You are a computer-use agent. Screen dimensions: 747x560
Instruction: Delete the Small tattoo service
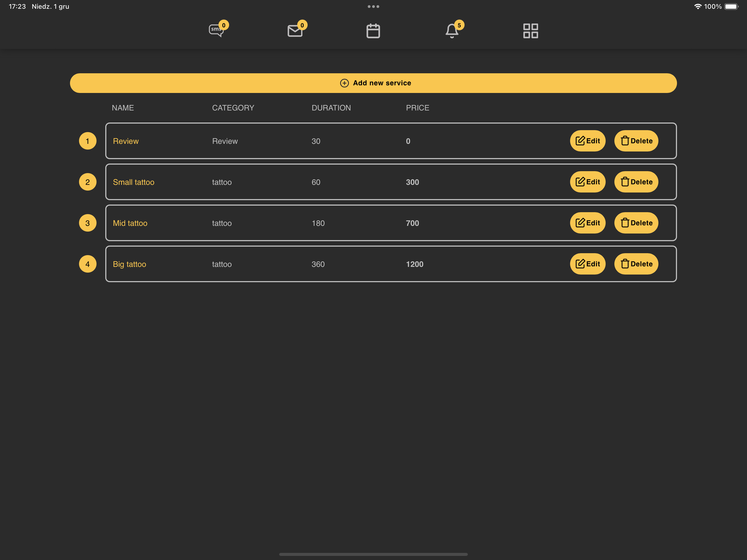click(636, 182)
